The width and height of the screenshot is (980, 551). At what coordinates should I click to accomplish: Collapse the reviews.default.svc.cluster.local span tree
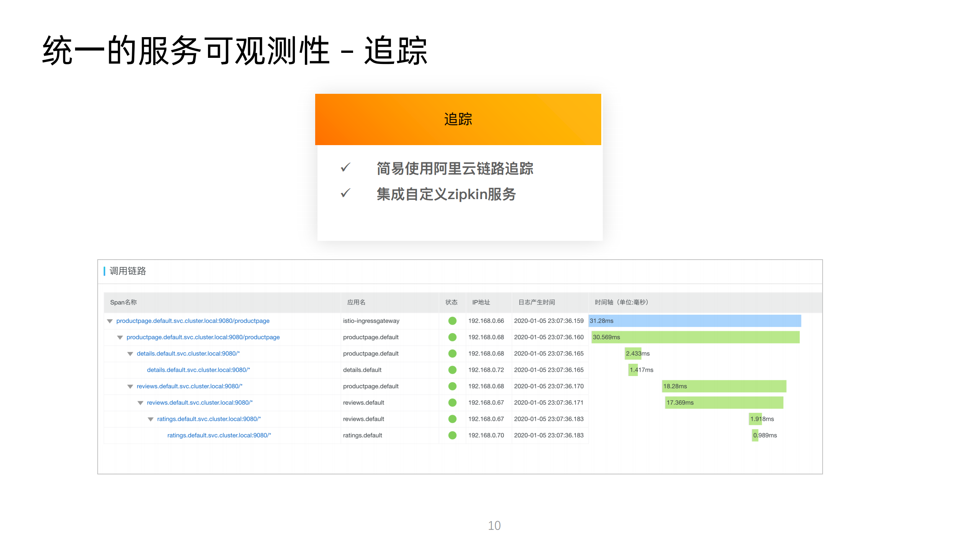130,386
